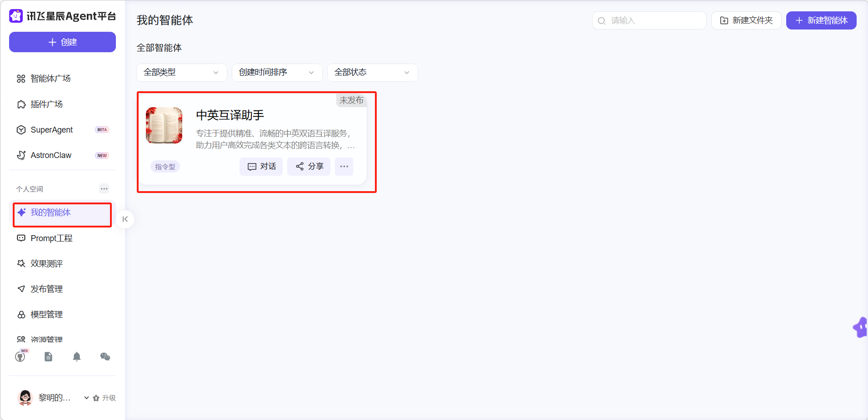This screenshot has width=868, height=420.
Task: Click the WeChat icon in sidebar footer
Action: [105, 357]
